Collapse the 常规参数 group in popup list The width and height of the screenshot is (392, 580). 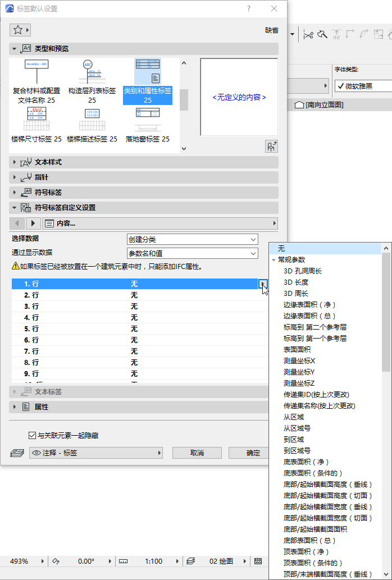click(274, 259)
